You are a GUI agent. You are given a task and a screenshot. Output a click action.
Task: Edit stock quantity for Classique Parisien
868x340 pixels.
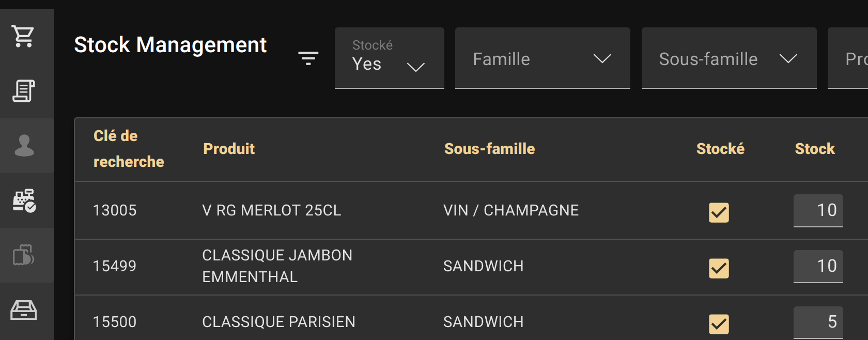[x=818, y=322]
